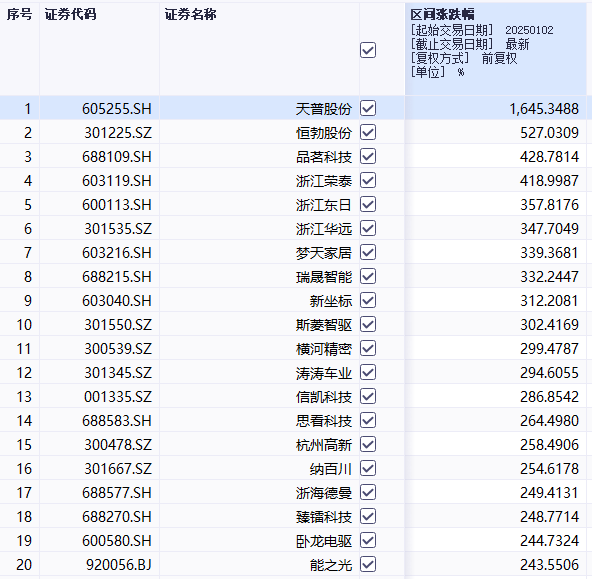Click the 证券代码 column header

[x=71, y=14]
